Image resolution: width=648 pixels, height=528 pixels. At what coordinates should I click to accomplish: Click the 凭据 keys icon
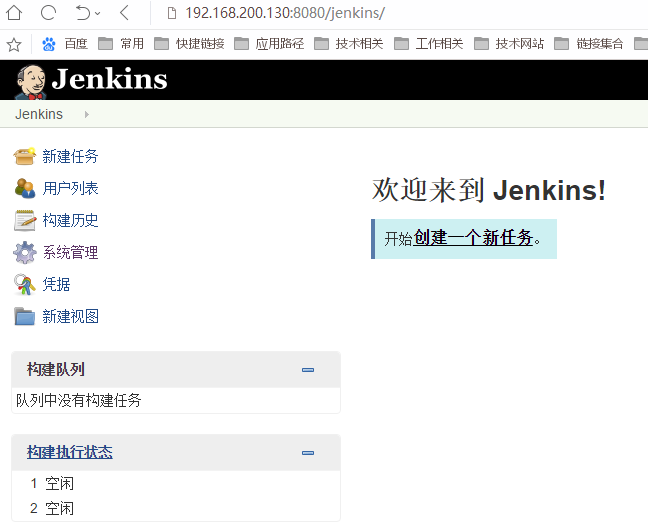pyautogui.click(x=25, y=284)
